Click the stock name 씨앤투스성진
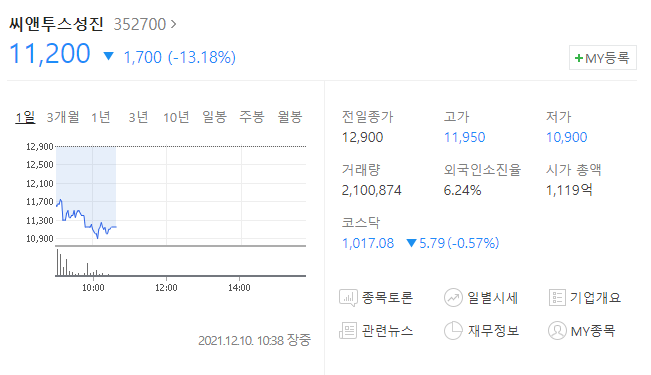The width and height of the screenshot is (651, 375). [56, 24]
